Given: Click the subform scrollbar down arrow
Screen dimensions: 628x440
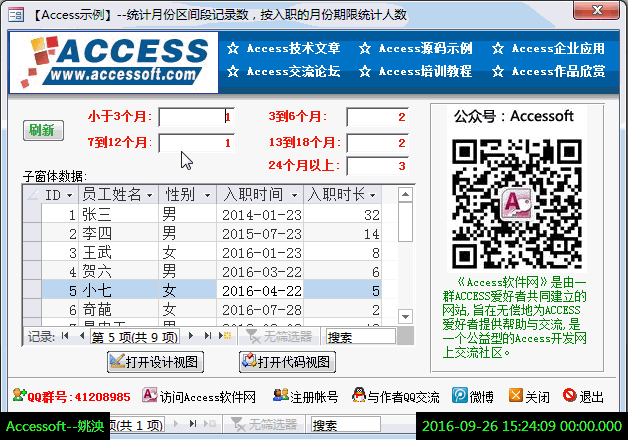Looking at the screenshot, I should (x=405, y=316).
